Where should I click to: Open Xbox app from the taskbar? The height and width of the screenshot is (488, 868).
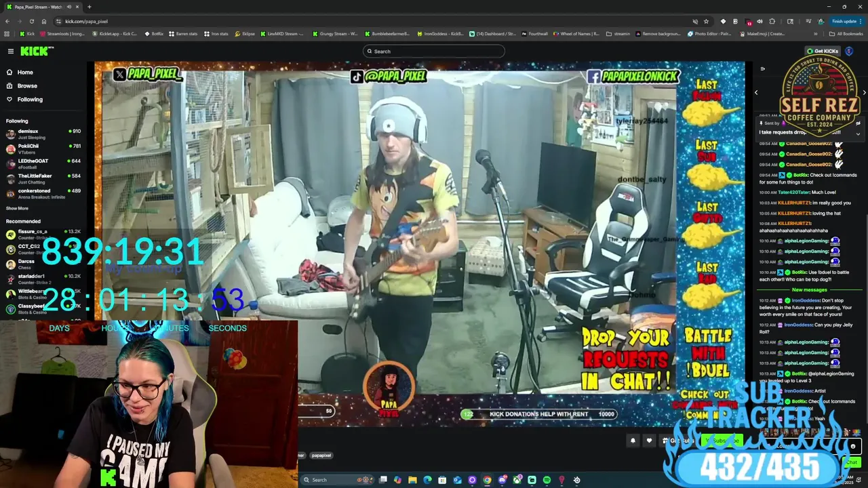coord(517,480)
